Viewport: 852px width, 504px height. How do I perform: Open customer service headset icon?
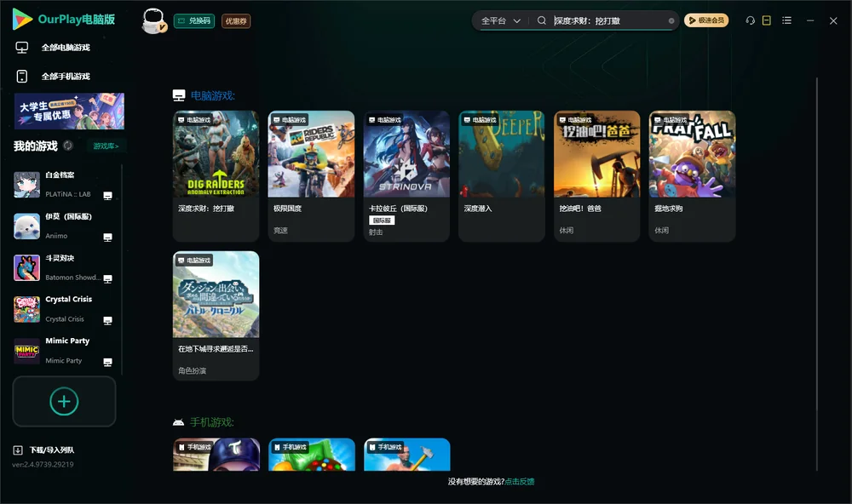click(751, 20)
